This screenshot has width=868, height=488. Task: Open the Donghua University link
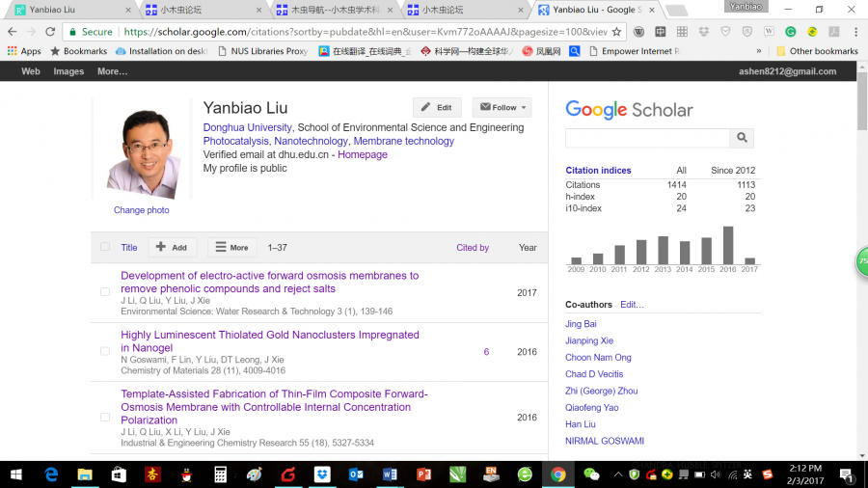[x=247, y=127]
